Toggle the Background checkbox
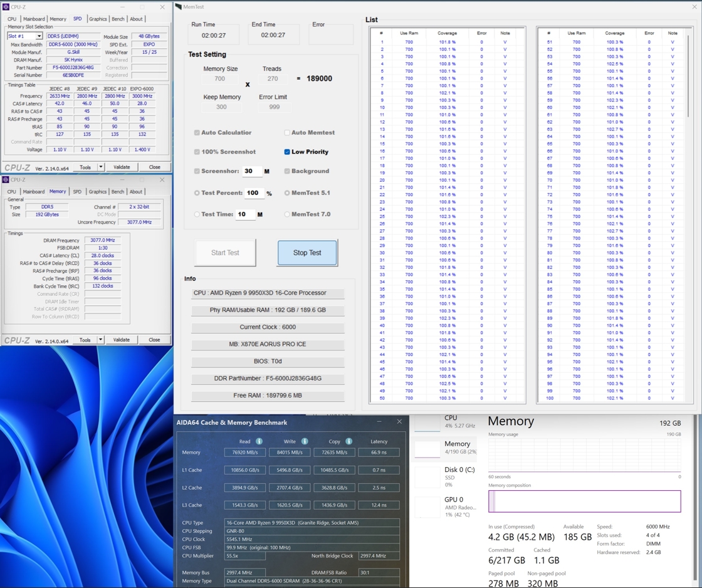Viewport: 702px width, 588px height. [x=287, y=171]
